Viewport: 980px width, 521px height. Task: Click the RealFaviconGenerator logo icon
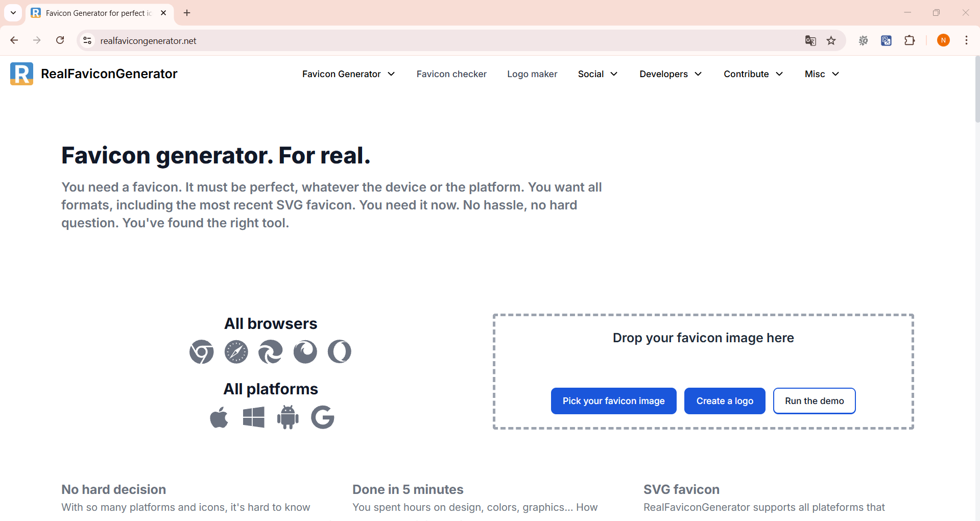pyautogui.click(x=21, y=74)
